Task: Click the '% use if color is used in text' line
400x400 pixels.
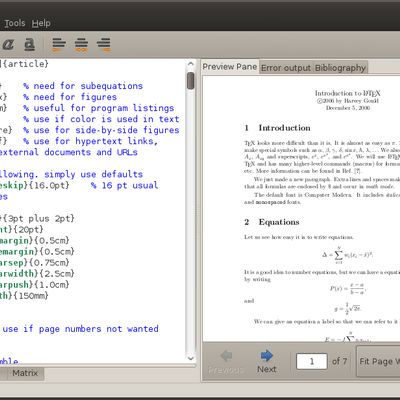Action: tap(101, 119)
